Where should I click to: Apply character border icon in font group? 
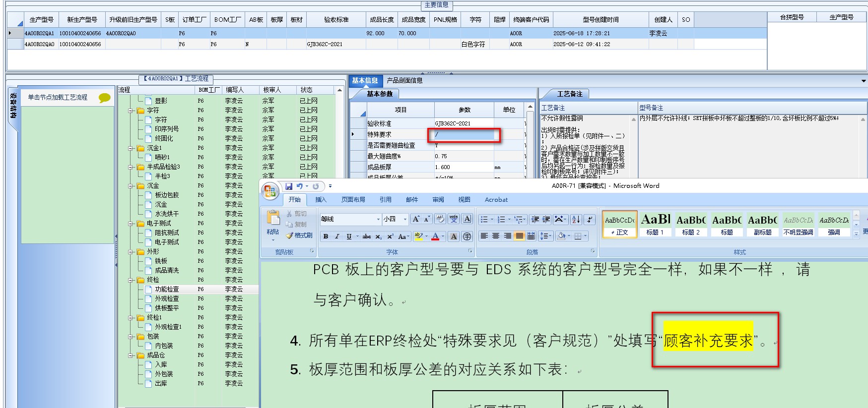[467, 219]
